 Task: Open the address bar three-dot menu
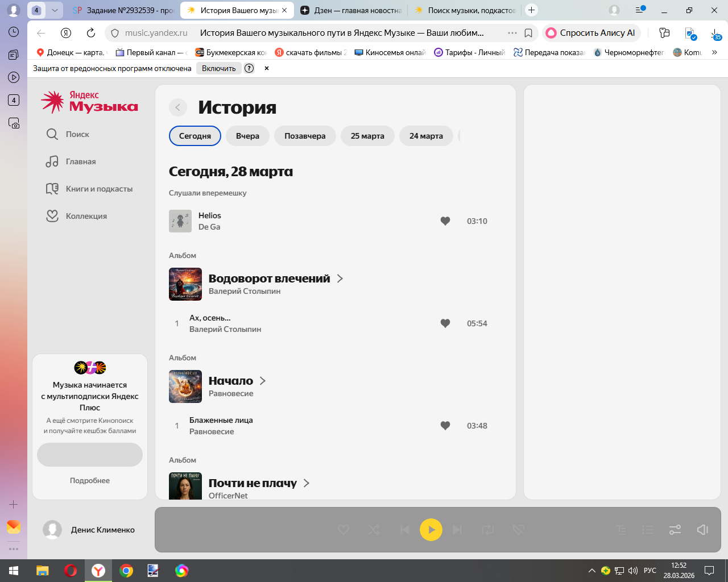point(512,33)
